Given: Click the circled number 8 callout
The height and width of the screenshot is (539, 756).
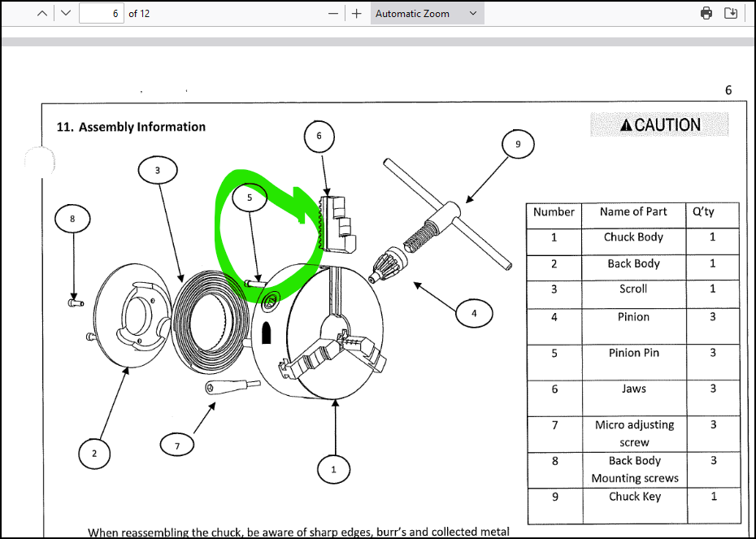Looking at the screenshot, I should [72, 219].
